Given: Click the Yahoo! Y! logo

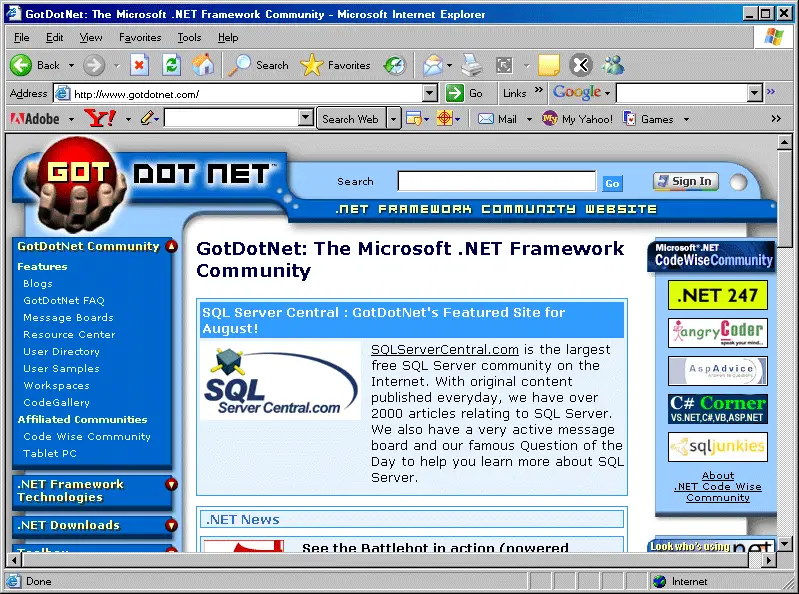Looking at the screenshot, I should [x=100, y=119].
